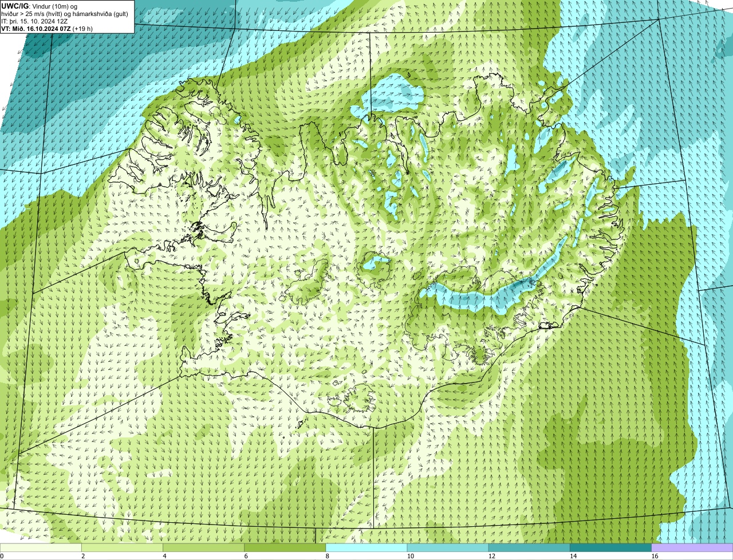Click the 'VT: Mið. 16.10.2024 07Z (+19 h)' line
Screen dimensions: 733x560
[x=47, y=29]
